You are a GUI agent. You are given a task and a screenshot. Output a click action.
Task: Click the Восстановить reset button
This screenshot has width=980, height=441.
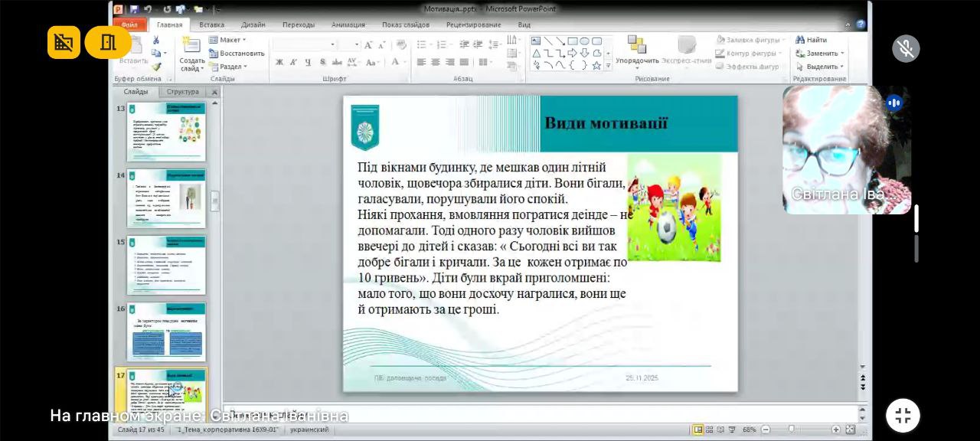point(237,54)
